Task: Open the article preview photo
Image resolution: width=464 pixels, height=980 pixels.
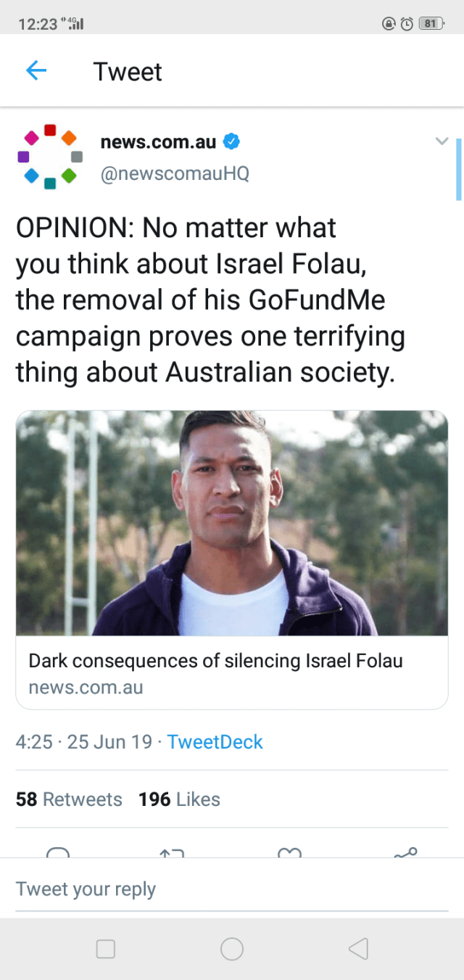Action: tap(232, 523)
